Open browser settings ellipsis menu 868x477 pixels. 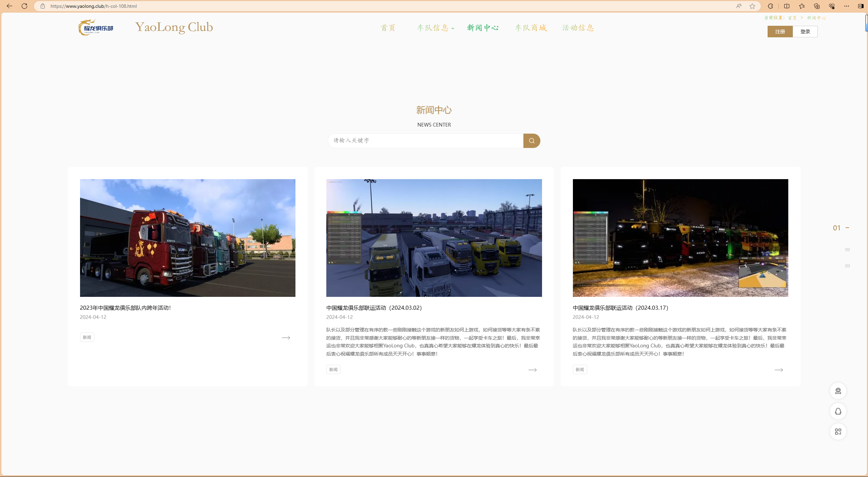pos(846,6)
